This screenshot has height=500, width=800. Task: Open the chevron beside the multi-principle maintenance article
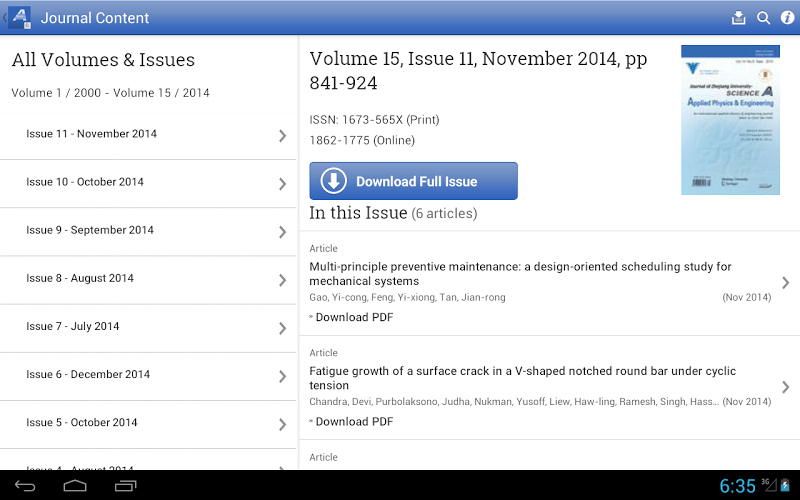[x=785, y=283]
